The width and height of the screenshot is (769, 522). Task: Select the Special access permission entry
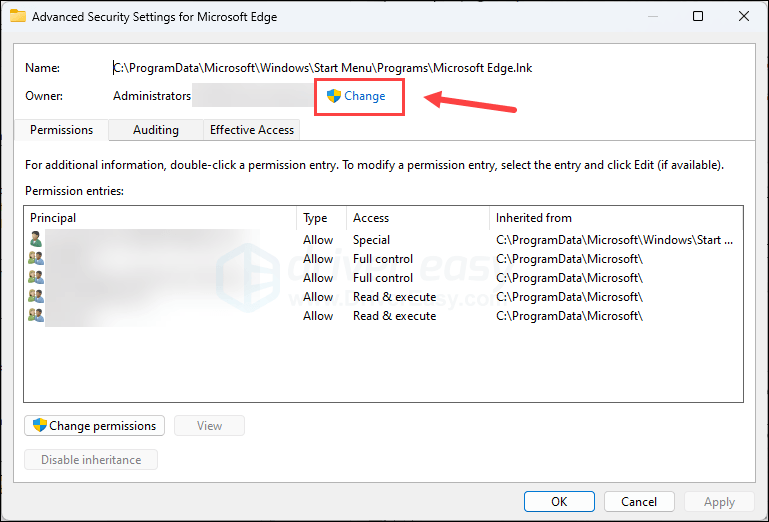[x=371, y=240]
